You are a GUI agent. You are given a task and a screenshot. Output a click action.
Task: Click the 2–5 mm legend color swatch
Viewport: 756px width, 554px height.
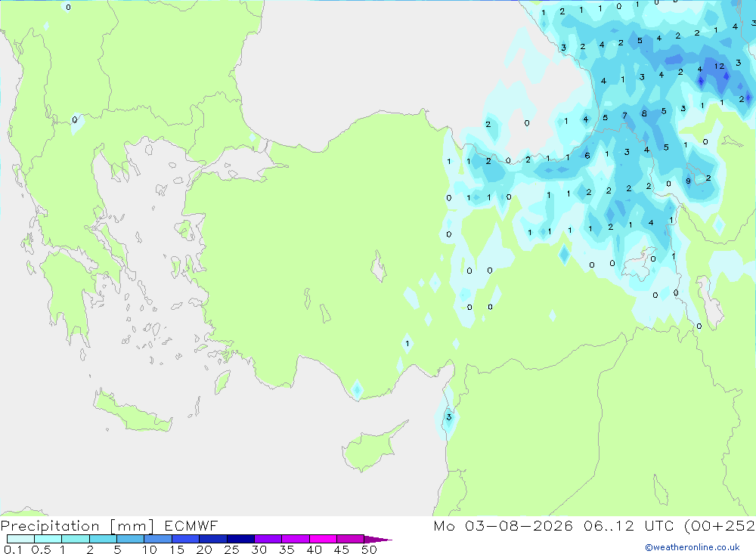click(x=103, y=539)
